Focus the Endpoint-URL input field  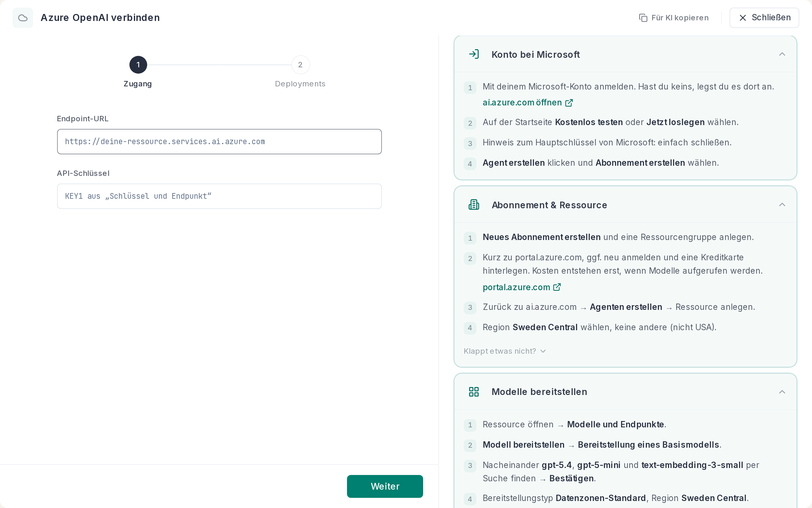(219, 142)
